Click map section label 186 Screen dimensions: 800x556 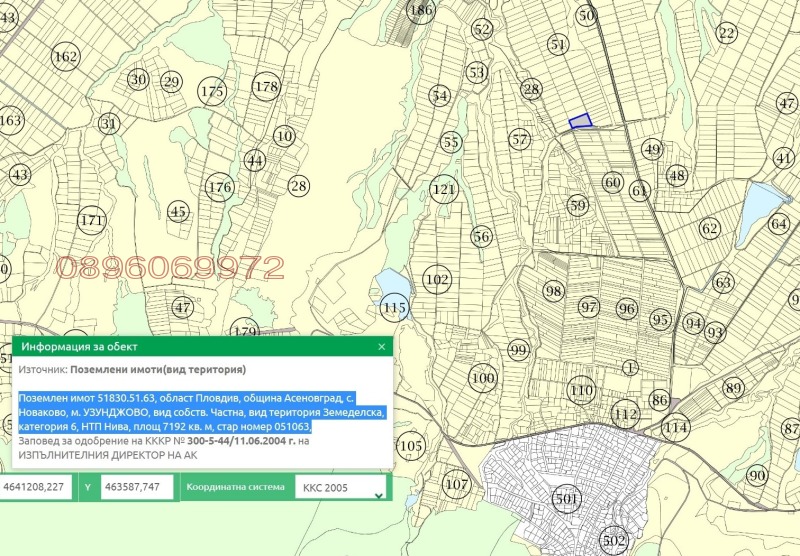click(421, 10)
